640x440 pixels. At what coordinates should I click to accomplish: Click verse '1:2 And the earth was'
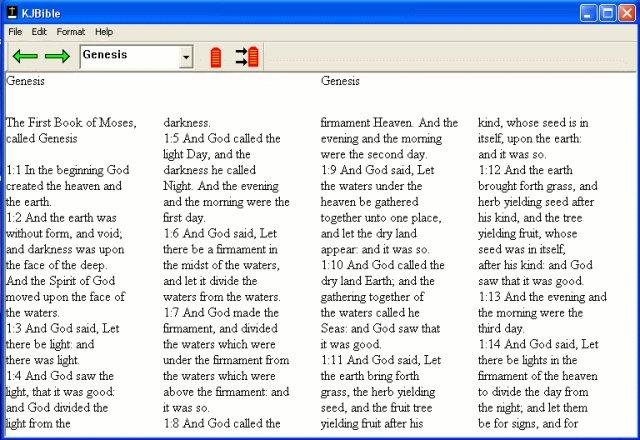(61, 218)
